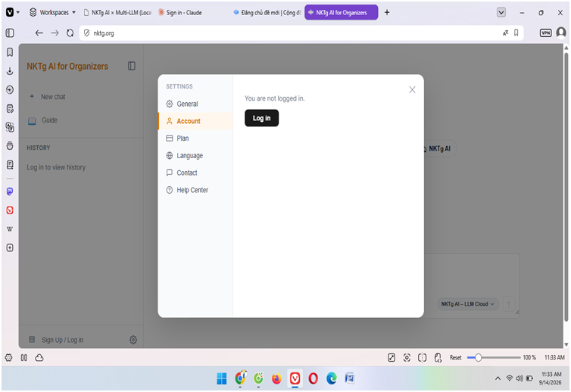571x392 pixels.
Task: Select the NKTg AI for Organizers tab
Action: click(342, 12)
